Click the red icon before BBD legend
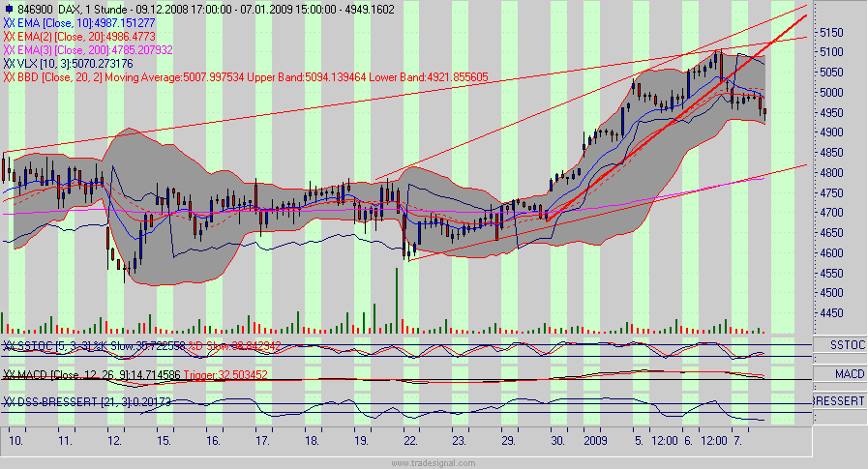 point(10,76)
